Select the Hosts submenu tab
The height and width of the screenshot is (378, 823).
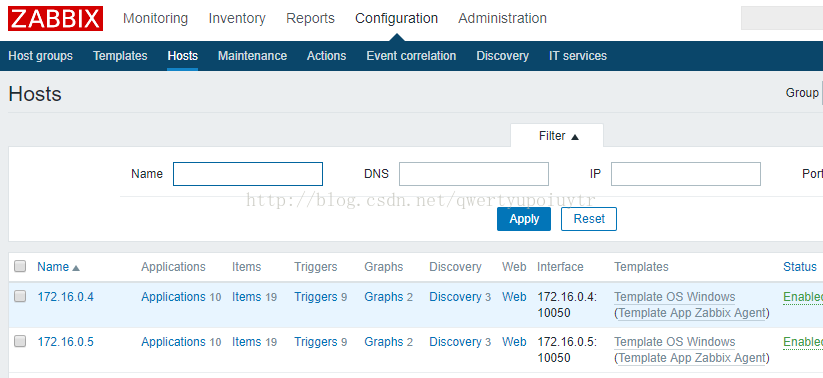coord(183,56)
